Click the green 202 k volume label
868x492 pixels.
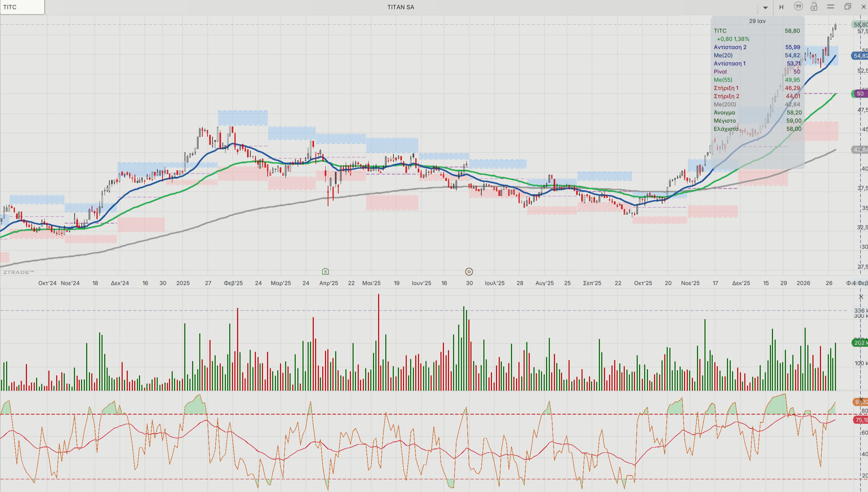tap(860, 343)
